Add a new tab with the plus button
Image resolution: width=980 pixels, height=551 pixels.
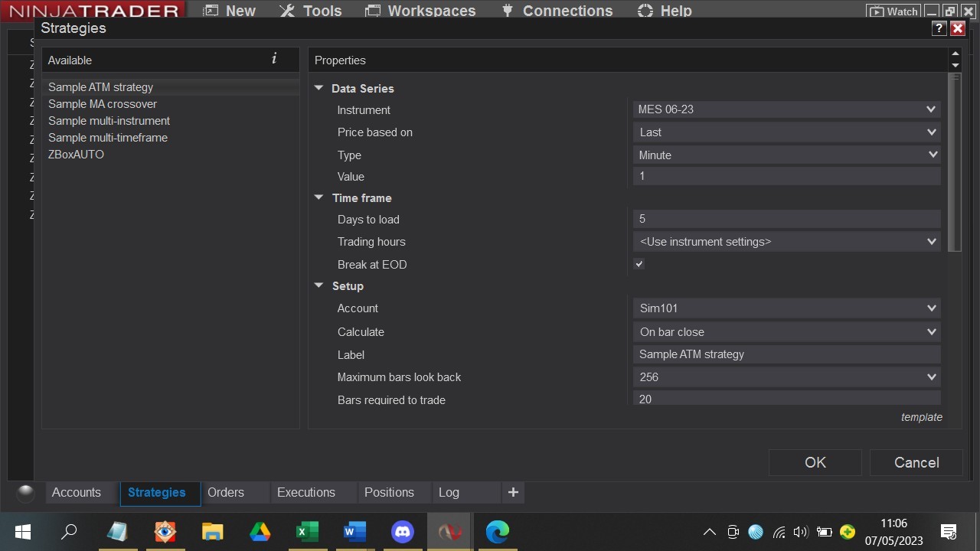click(x=513, y=493)
